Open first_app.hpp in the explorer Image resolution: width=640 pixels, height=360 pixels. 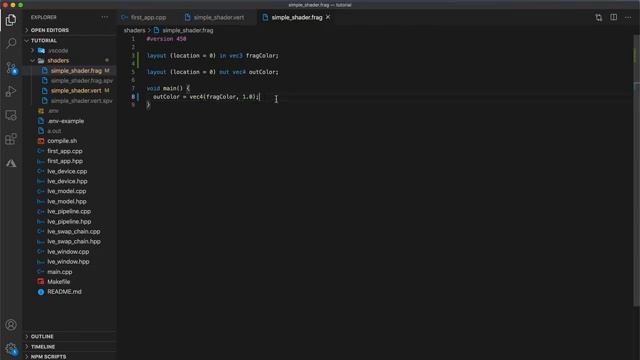70,161
